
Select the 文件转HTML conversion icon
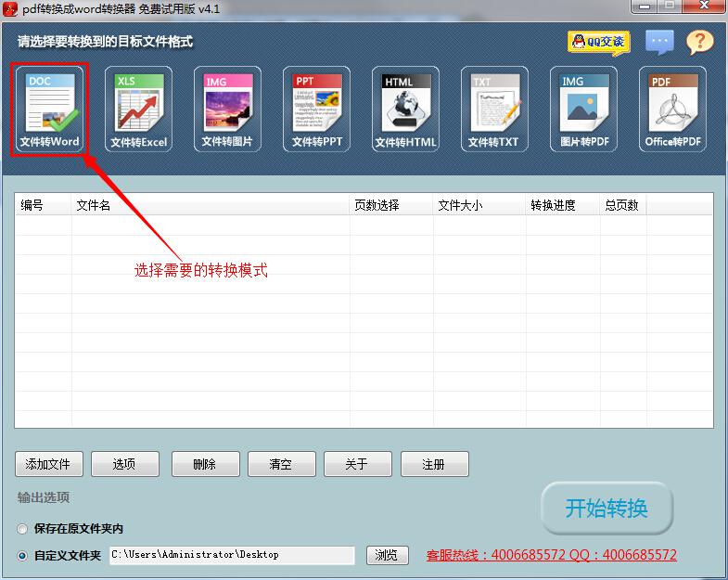coord(405,110)
